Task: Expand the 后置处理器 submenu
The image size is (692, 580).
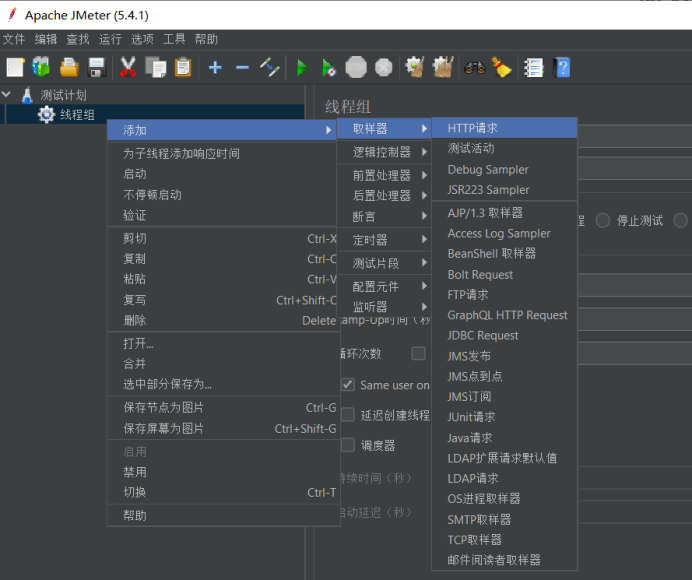Action: [x=384, y=195]
